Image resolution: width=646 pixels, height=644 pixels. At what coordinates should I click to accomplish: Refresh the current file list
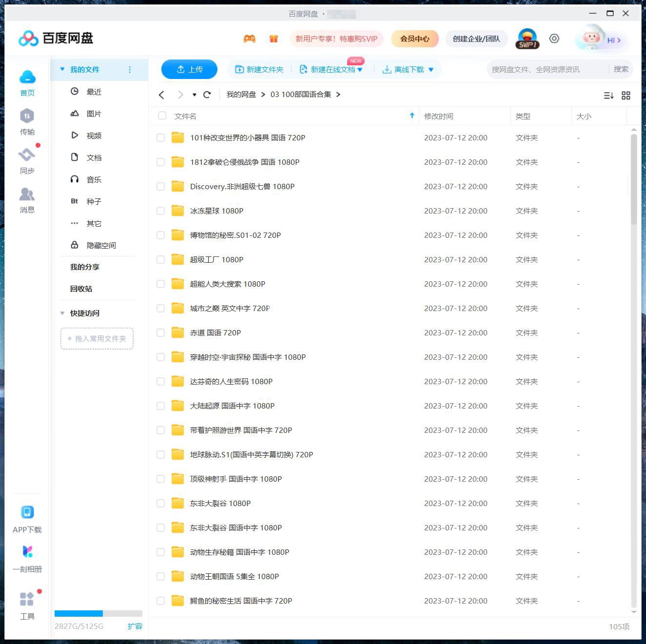[x=207, y=95]
